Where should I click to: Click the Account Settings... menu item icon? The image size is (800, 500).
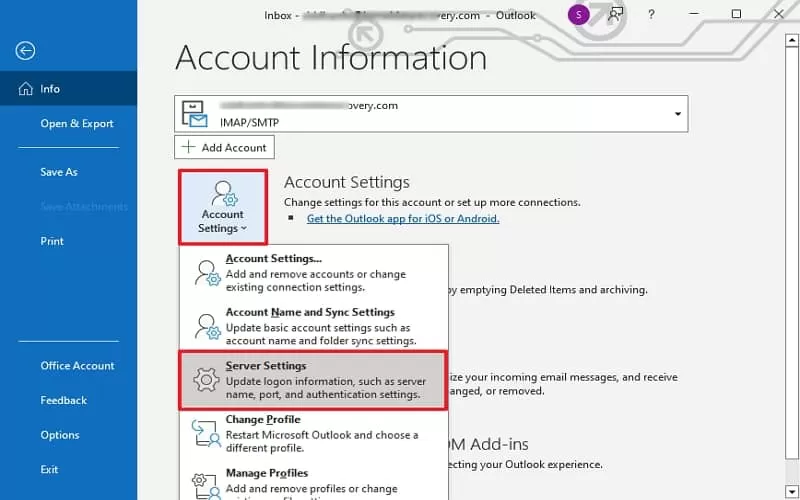coord(207,273)
